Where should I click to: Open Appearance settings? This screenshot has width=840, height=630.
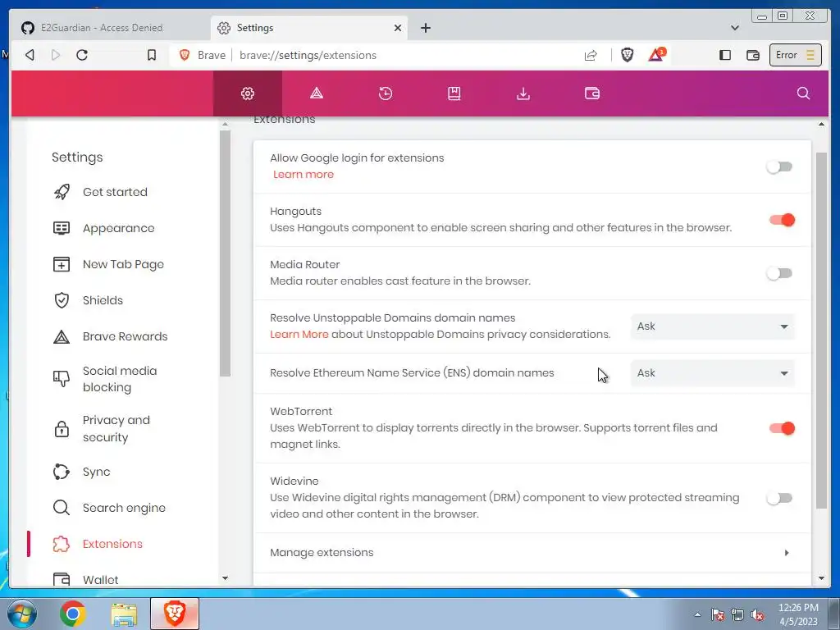(118, 228)
